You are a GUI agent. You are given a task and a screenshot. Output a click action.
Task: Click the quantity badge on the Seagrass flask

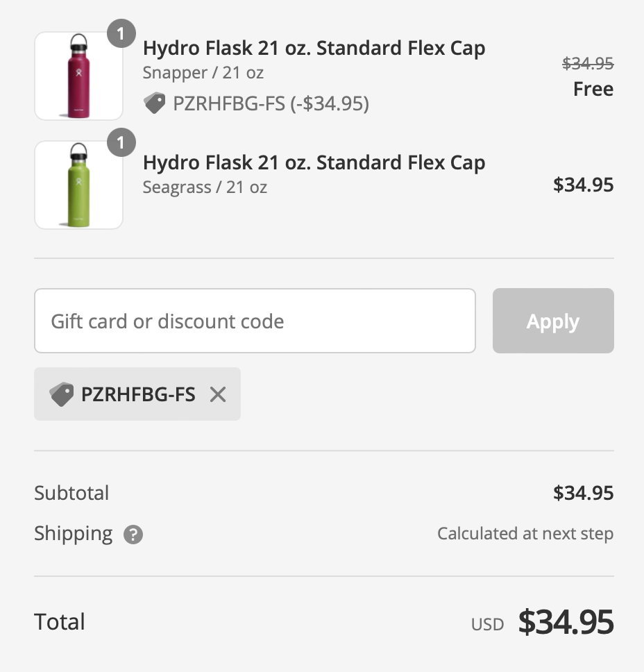[122, 143]
